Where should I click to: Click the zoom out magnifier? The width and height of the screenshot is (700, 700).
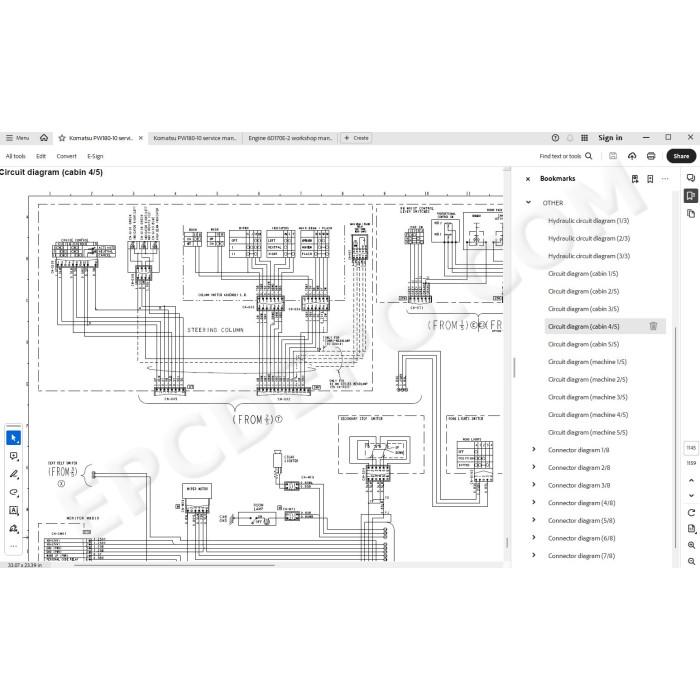click(x=691, y=561)
